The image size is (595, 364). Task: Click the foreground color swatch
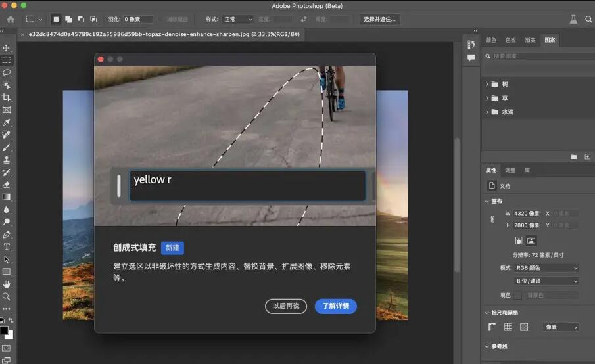click(4, 330)
